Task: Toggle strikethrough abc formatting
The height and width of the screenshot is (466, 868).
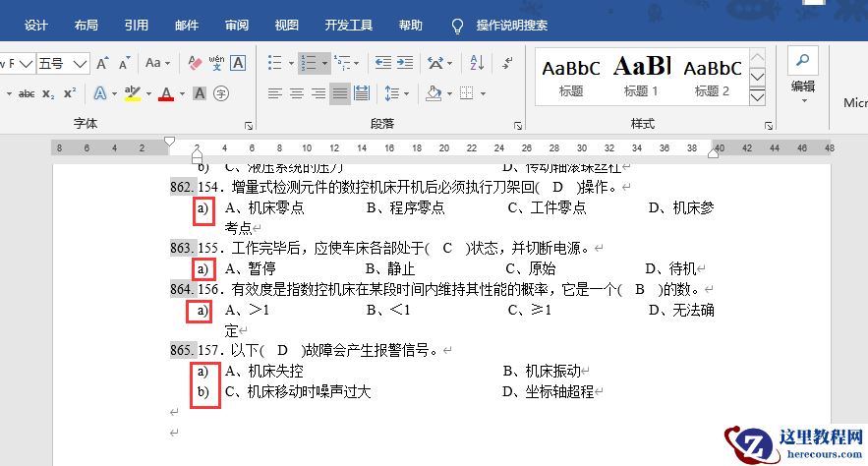Action: click(x=26, y=93)
